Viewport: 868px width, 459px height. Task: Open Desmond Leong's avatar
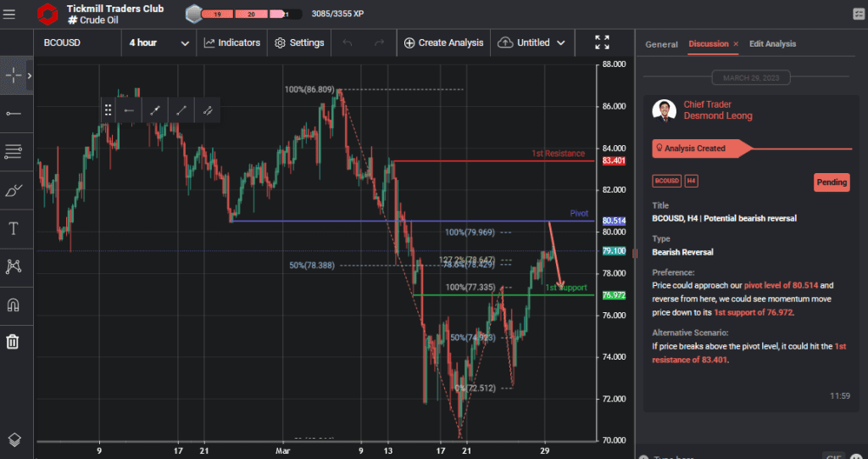click(665, 110)
